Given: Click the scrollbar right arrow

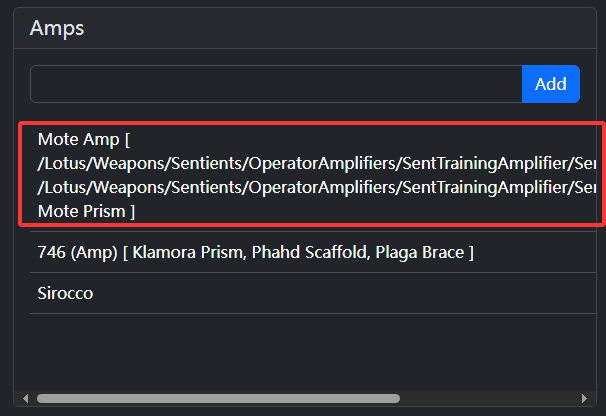Looking at the screenshot, I should tap(584, 398).
